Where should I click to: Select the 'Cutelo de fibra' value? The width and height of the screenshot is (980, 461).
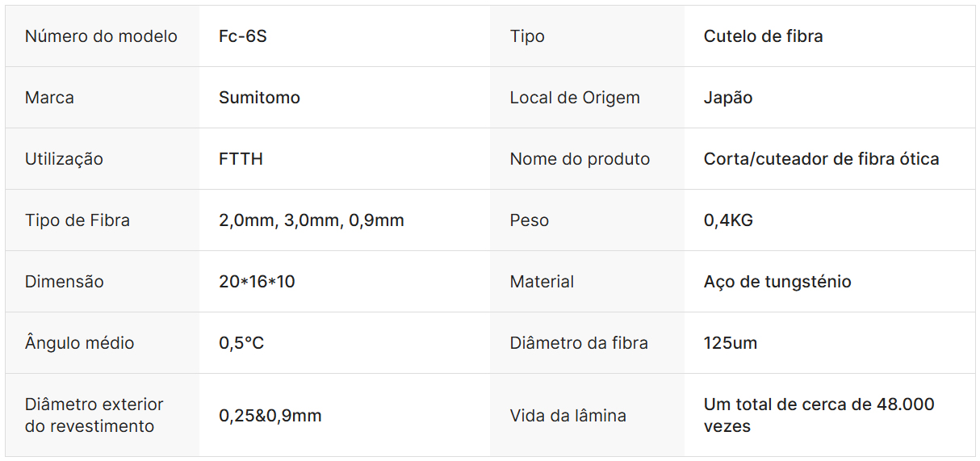763,36
